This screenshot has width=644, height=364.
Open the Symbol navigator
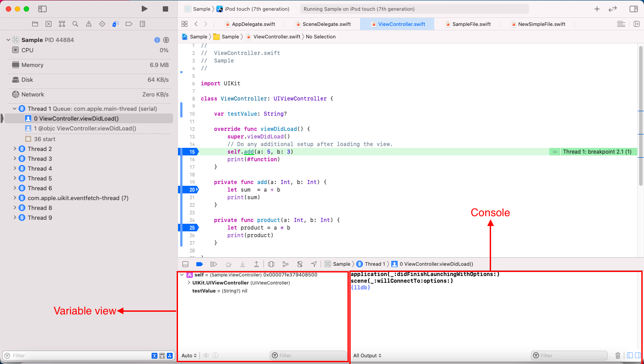(62, 24)
